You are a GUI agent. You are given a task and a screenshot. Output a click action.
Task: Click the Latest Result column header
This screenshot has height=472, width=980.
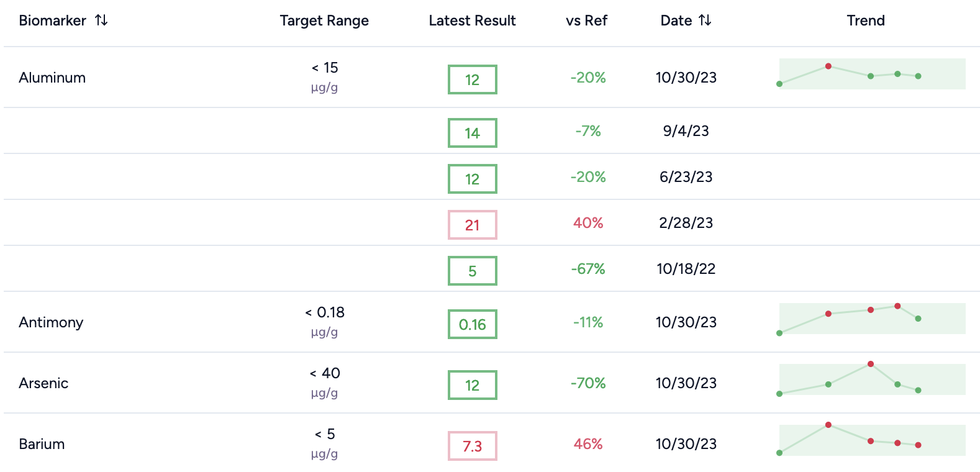tap(472, 20)
